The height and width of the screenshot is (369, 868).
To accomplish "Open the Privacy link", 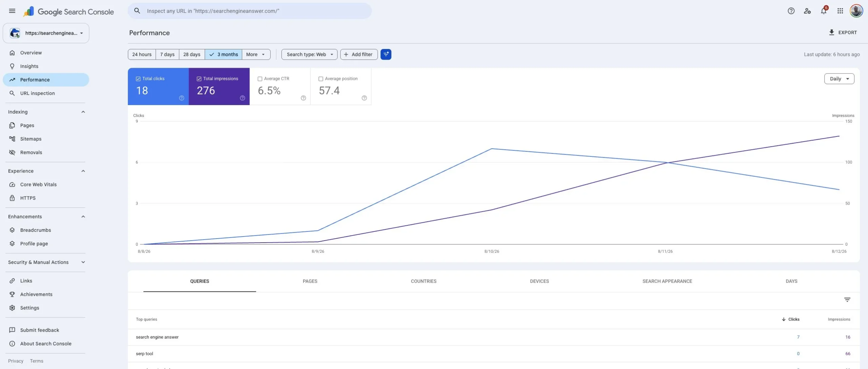I will coord(16,361).
